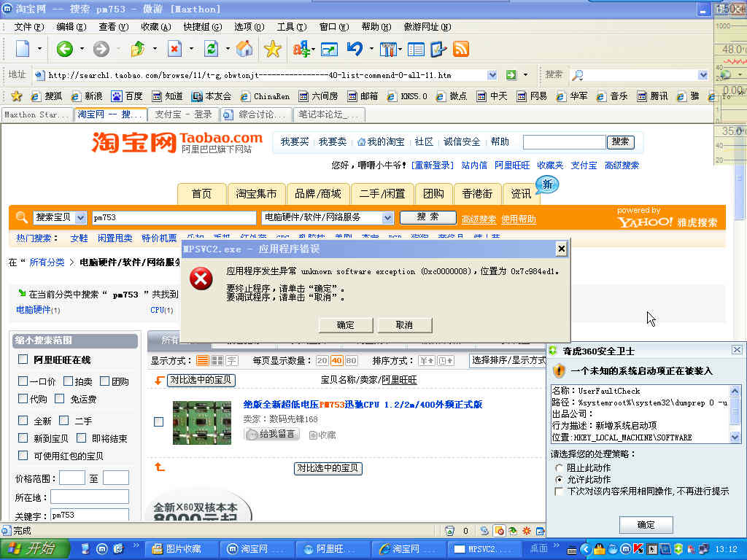
Task: Click 阿里旺 taskbar item
Action: (332, 549)
